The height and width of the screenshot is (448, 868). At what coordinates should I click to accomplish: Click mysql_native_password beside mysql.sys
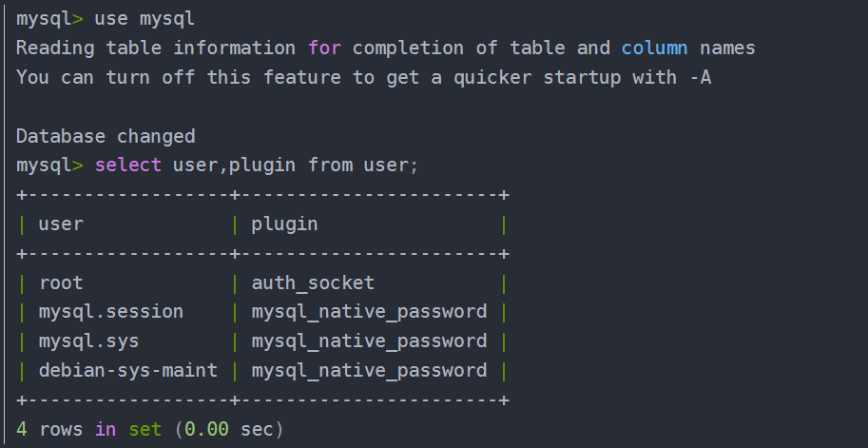coord(369,341)
